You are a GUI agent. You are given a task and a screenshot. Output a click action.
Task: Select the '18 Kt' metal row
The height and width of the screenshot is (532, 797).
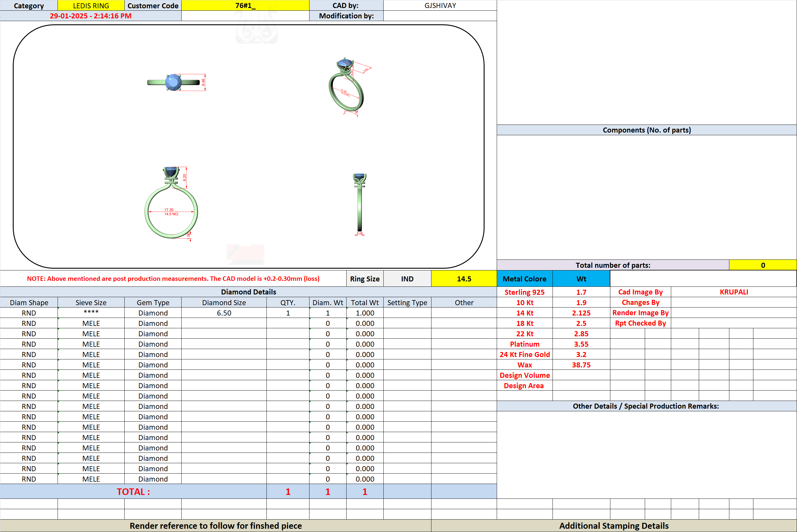tap(524, 323)
